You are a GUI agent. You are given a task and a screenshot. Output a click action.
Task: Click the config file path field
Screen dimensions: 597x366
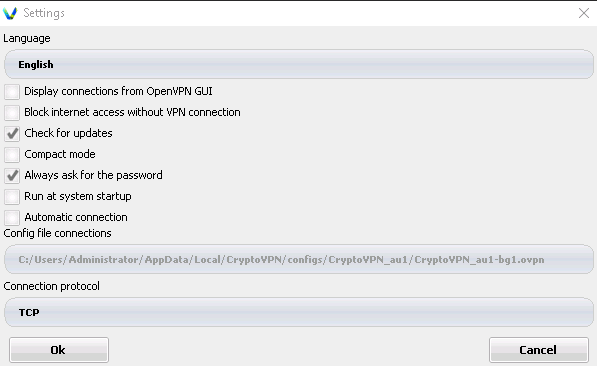299,259
